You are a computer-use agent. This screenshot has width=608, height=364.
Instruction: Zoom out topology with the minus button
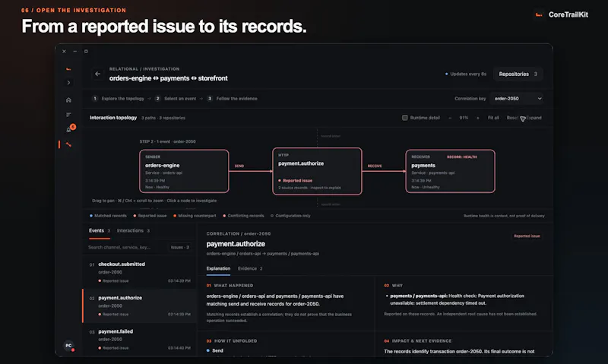(450, 118)
